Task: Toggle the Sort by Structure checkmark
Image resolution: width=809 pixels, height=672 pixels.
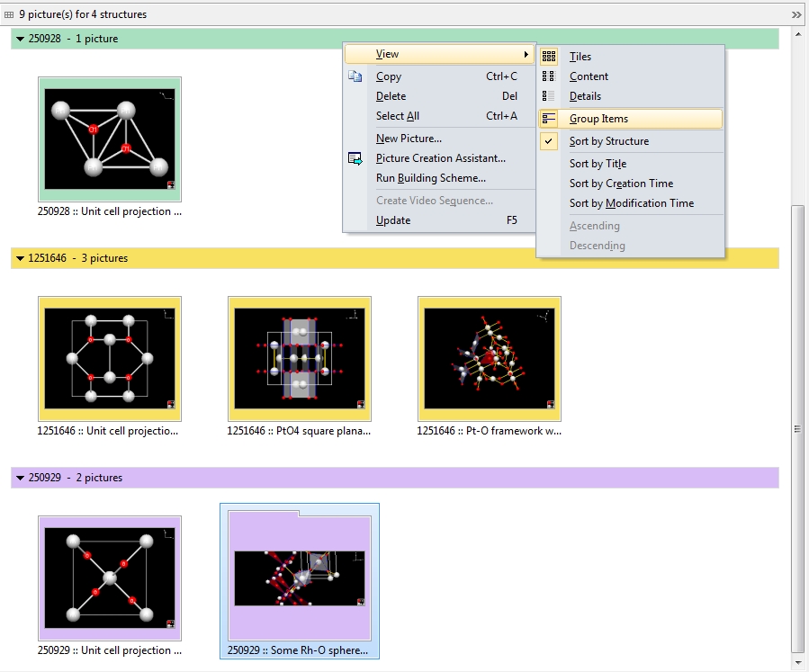Action: 549,141
